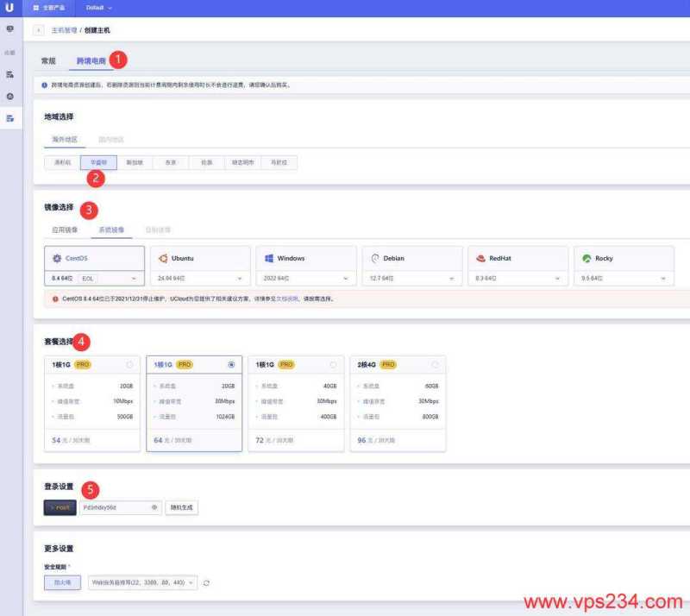690x616 pixels.
Task: Click the back arrow beside the breadcrumb
Action: tap(39, 29)
